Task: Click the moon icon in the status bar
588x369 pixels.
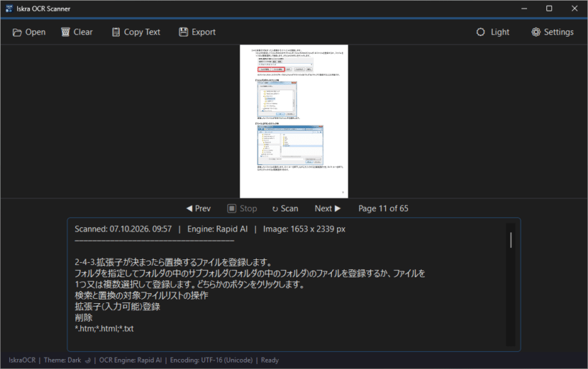Action: pos(87,360)
